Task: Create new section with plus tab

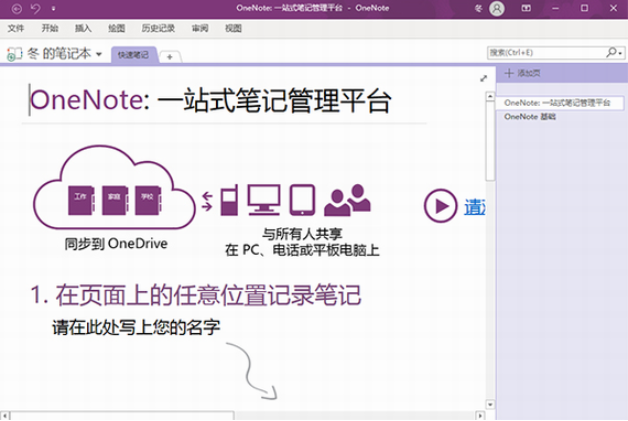Action: (169, 56)
